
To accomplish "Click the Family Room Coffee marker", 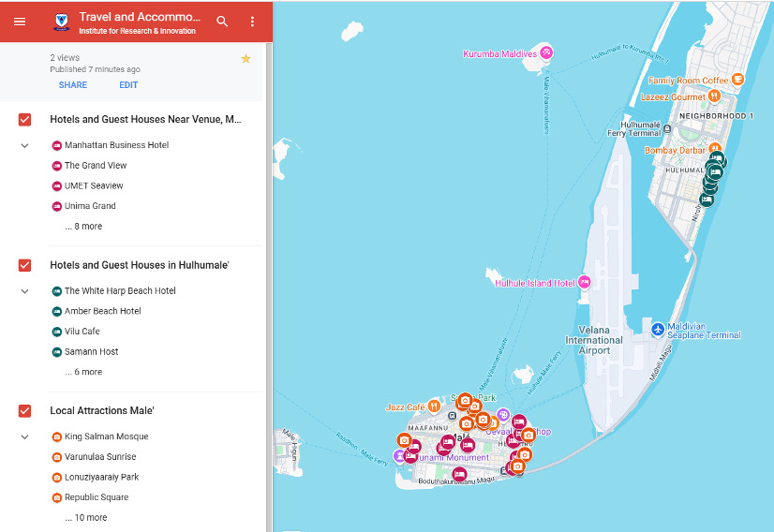I will (x=737, y=80).
